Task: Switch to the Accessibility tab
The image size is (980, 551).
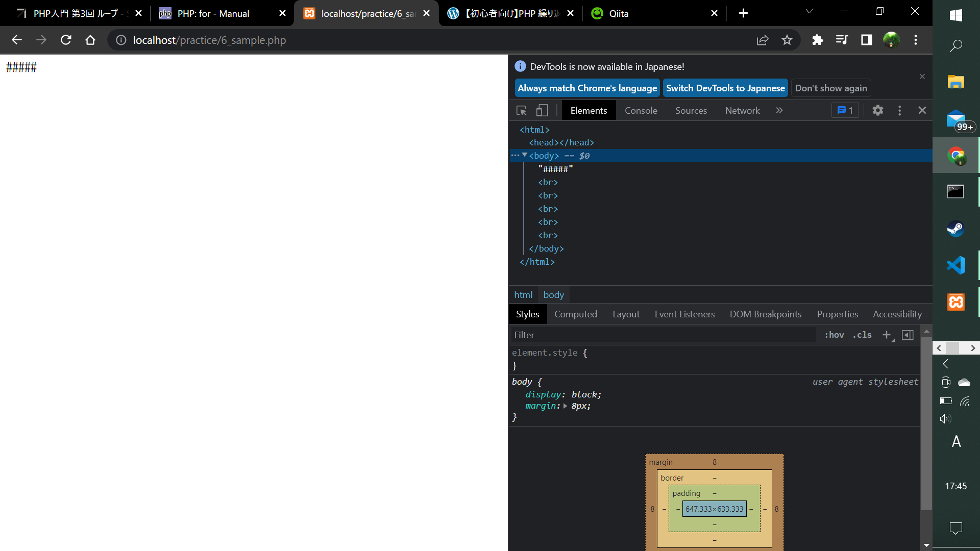Action: pyautogui.click(x=897, y=314)
